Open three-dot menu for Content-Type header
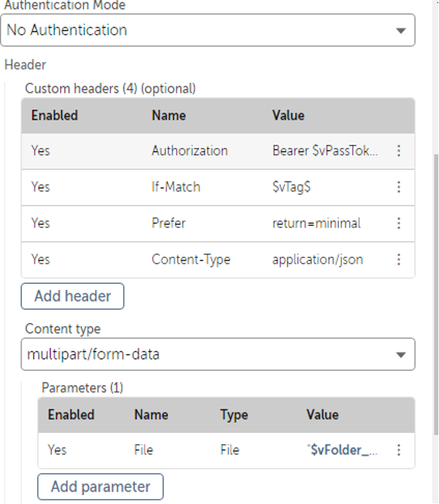439x504 pixels. [x=398, y=260]
